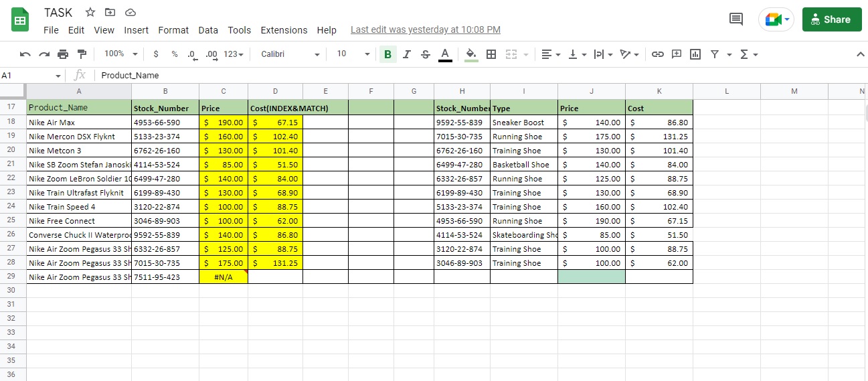
Task: Toggle italic formatting
Action: click(406, 54)
